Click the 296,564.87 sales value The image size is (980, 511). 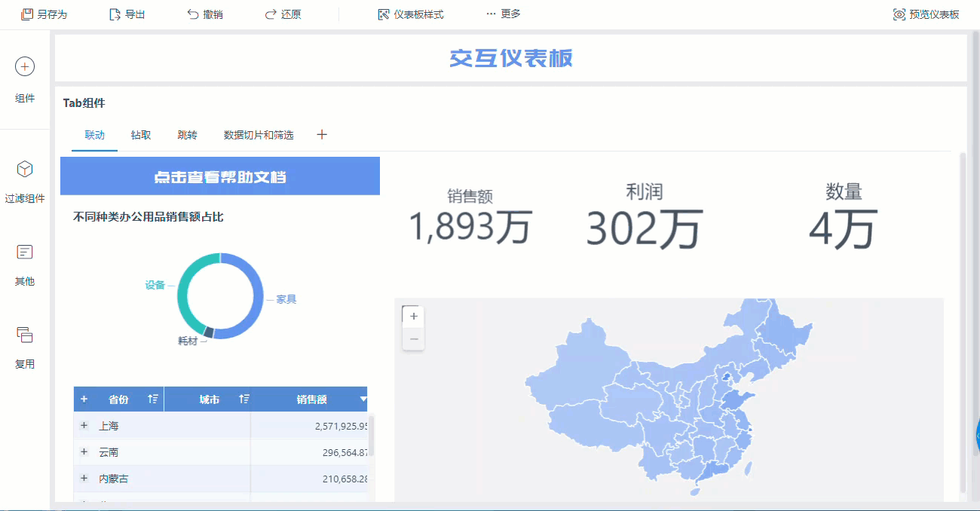[345, 453]
